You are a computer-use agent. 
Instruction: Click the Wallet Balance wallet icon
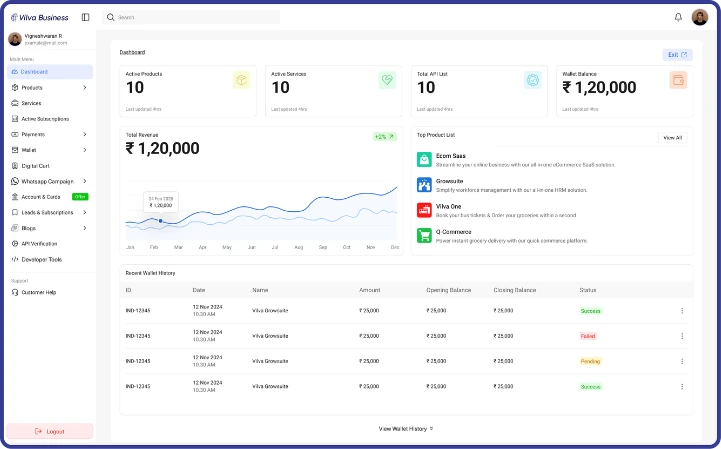pyautogui.click(x=678, y=80)
